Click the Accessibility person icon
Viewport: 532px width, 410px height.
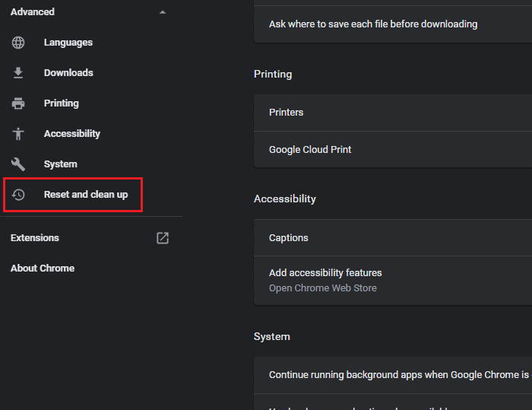[x=18, y=134]
